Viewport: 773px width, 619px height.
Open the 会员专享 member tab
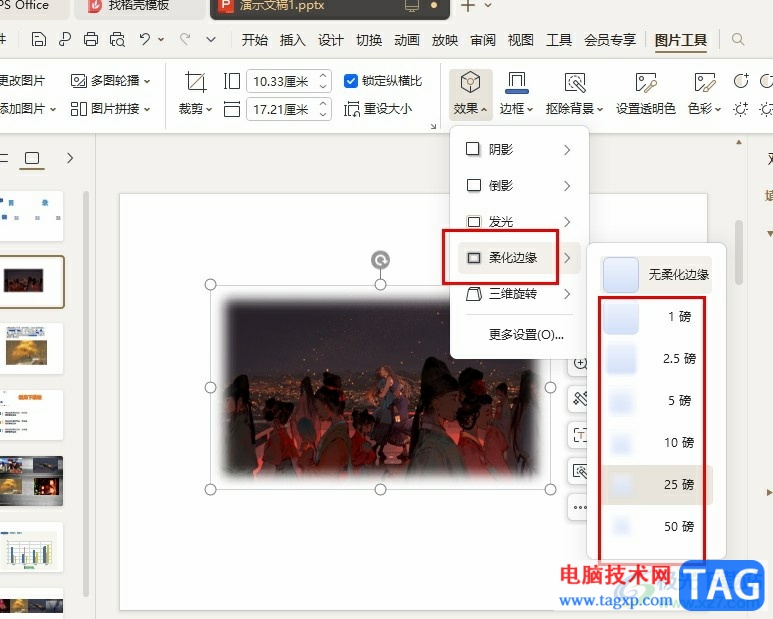(610, 39)
